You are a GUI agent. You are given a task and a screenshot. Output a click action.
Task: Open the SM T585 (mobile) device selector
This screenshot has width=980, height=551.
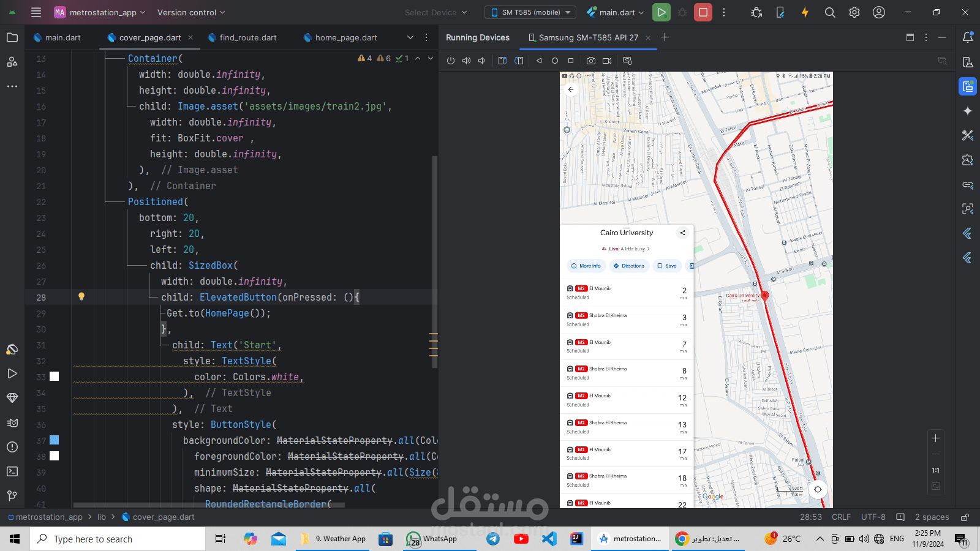tap(530, 12)
